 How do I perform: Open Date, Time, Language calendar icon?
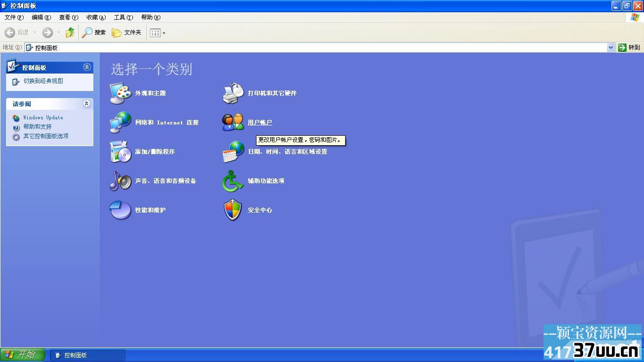(233, 151)
